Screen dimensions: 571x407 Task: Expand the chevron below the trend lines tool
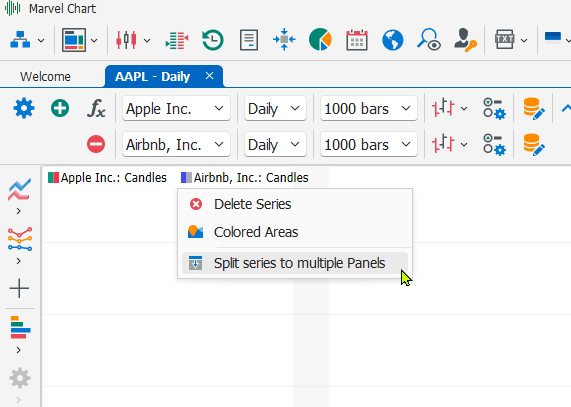(19, 211)
